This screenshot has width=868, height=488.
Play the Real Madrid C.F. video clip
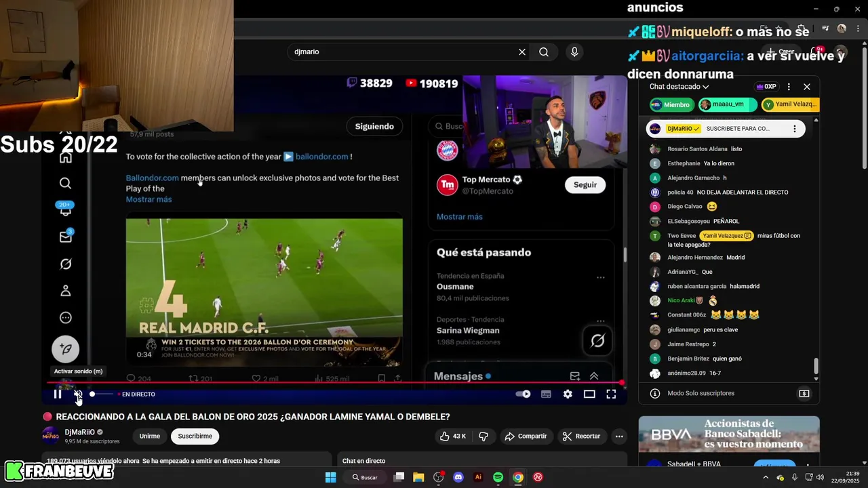264,291
